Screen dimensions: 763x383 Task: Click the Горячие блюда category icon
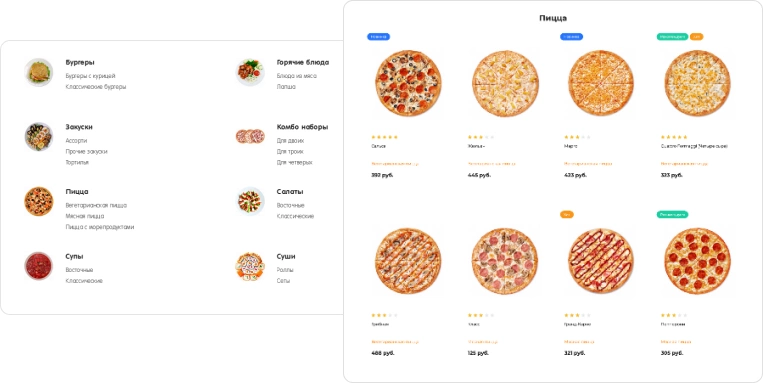coord(250,73)
